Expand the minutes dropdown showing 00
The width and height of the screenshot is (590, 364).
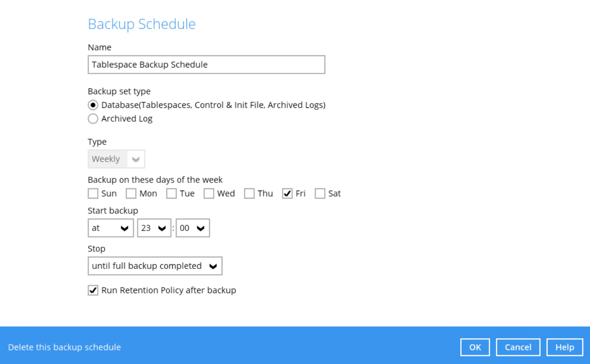click(x=193, y=228)
